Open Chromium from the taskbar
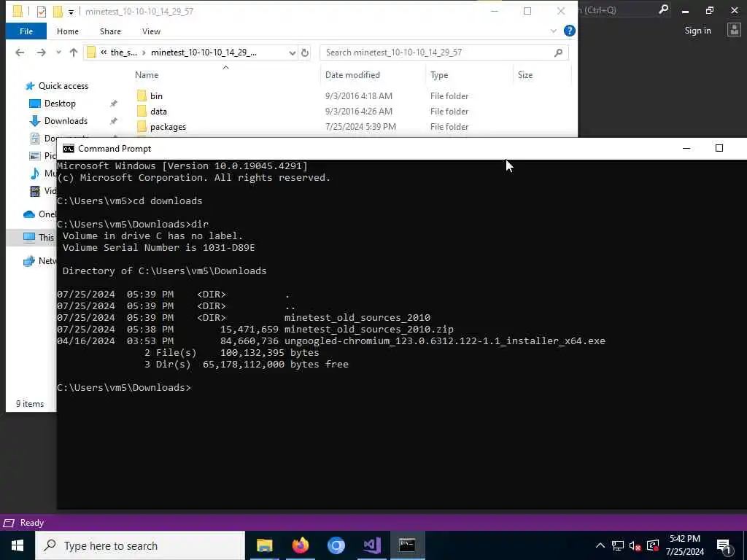747x560 pixels. tap(336, 545)
